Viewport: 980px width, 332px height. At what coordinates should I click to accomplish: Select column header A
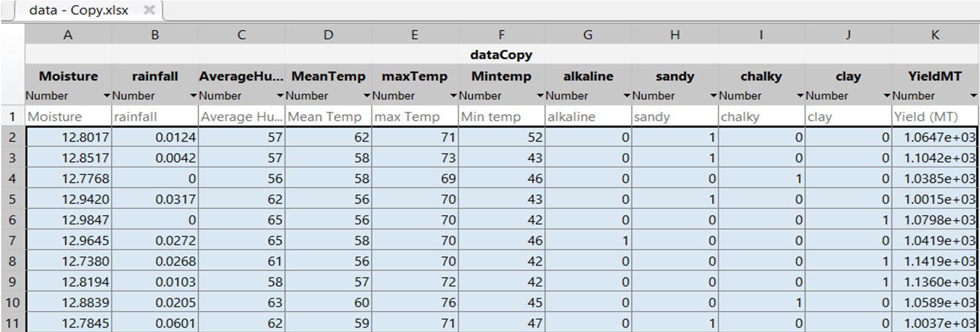(68, 35)
